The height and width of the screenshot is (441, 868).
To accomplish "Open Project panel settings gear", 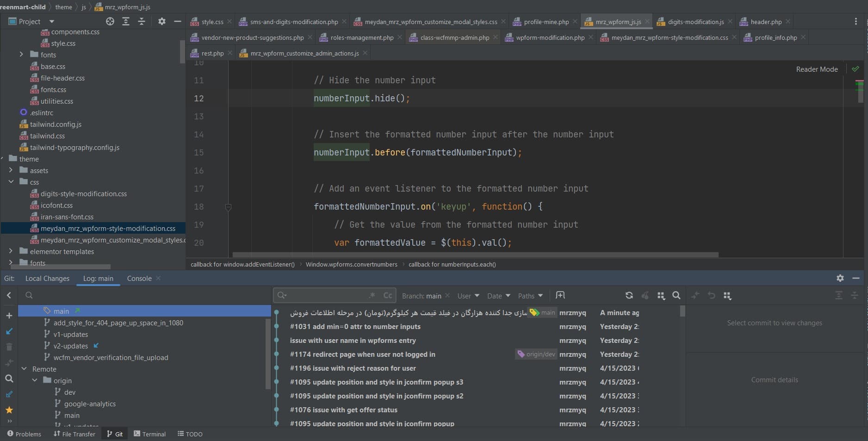I will [x=161, y=21].
